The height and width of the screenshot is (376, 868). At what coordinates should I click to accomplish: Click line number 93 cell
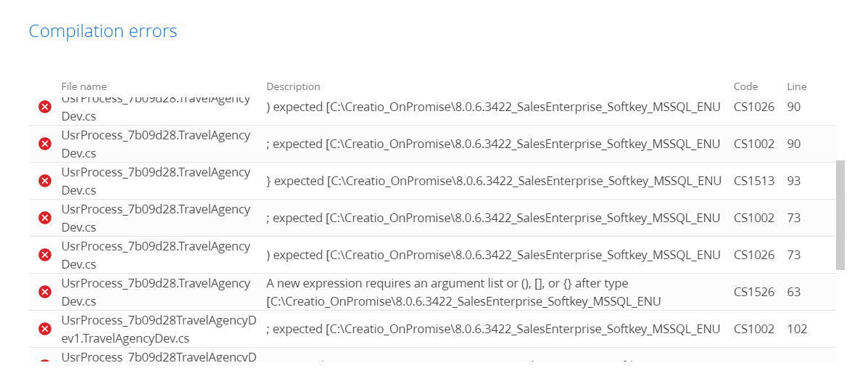793,181
